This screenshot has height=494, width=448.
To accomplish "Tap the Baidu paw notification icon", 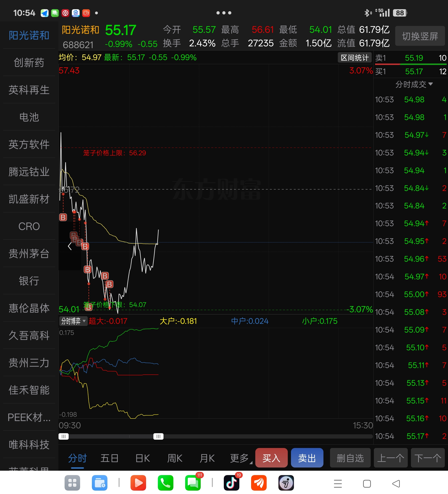I will click(x=76, y=13).
